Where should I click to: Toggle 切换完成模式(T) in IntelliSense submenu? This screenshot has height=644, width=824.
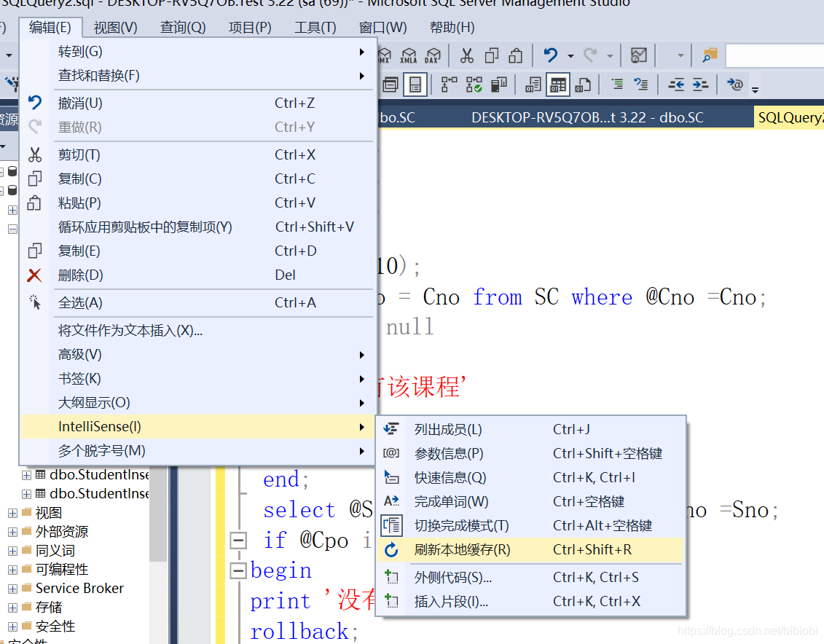pyautogui.click(x=531, y=526)
